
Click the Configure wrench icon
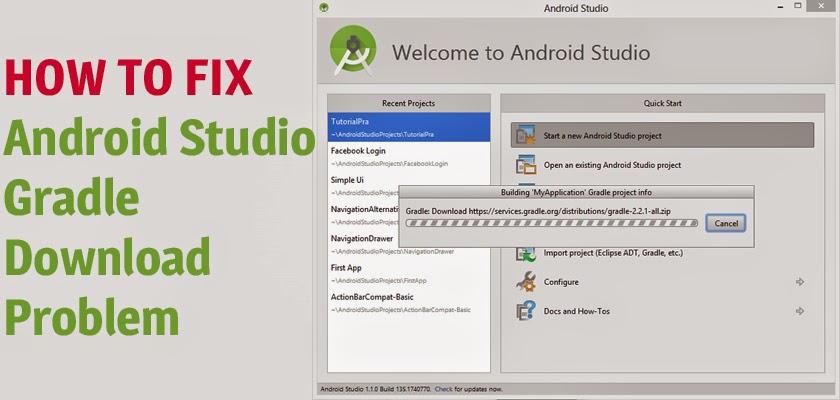point(526,282)
